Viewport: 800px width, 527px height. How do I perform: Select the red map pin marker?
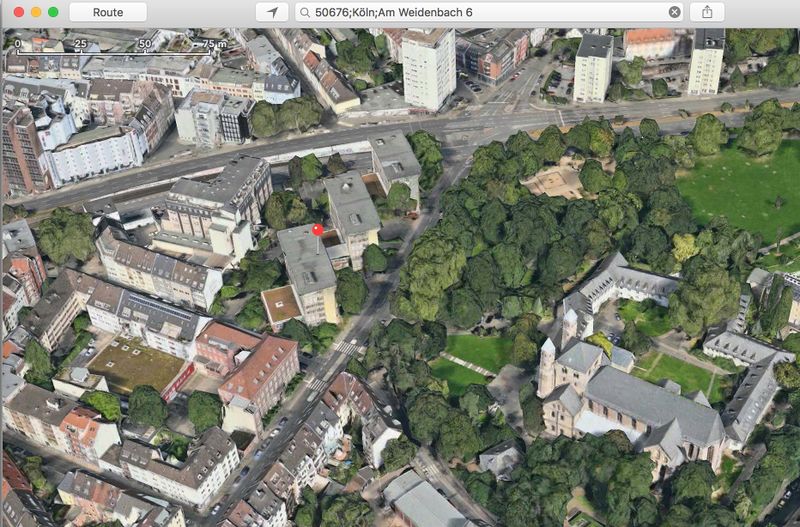point(318,230)
